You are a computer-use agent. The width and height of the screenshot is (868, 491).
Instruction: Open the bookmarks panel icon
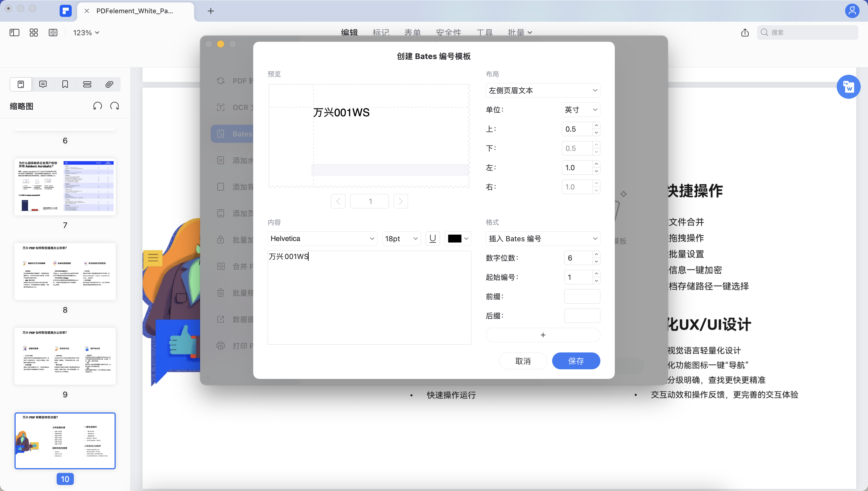[x=65, y=84]
